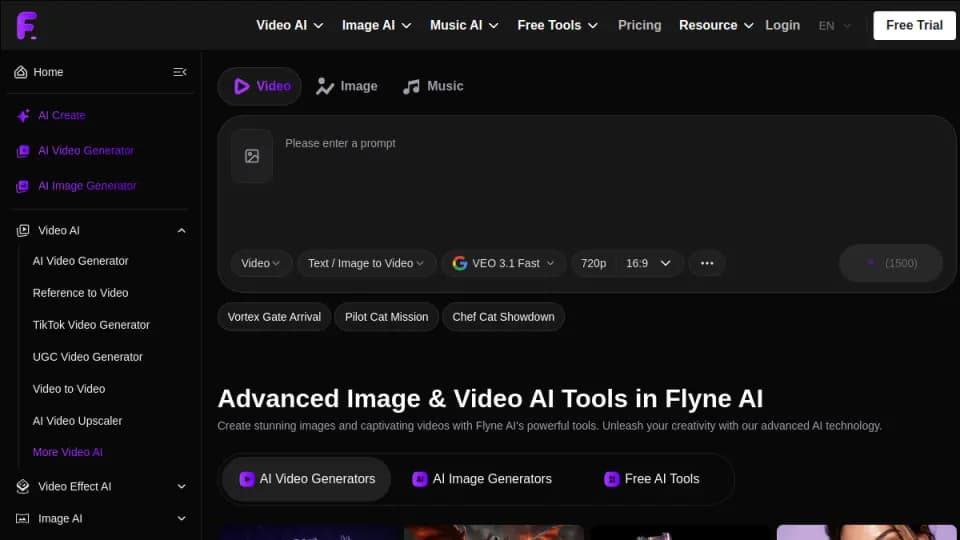Open the Video AI top menu
960x540 pixels.
point(289,26)
